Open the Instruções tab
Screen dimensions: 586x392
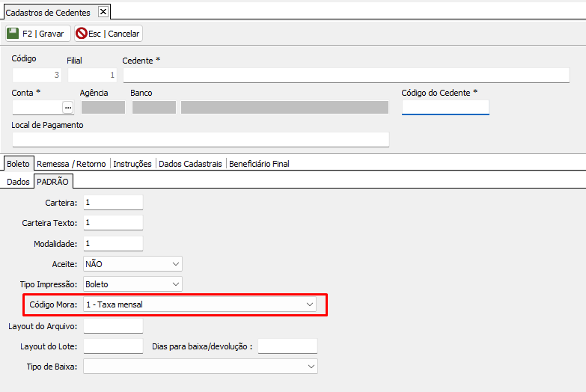132,164
